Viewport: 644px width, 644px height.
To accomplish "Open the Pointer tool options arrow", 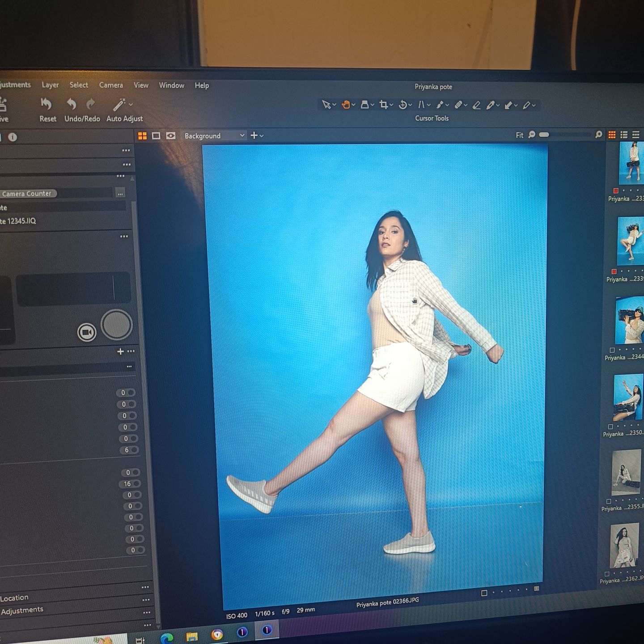I will pos(334,105).
